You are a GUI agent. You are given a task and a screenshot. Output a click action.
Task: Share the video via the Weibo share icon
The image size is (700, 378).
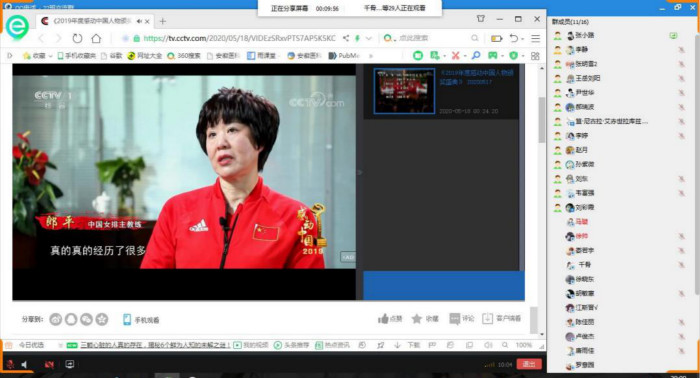tap(56, 320)
